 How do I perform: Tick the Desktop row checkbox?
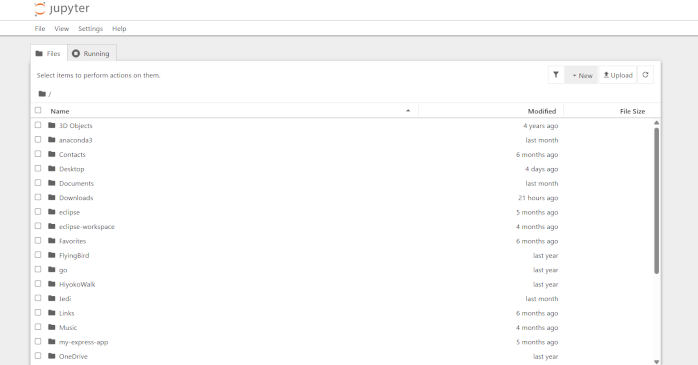[38, 168]
